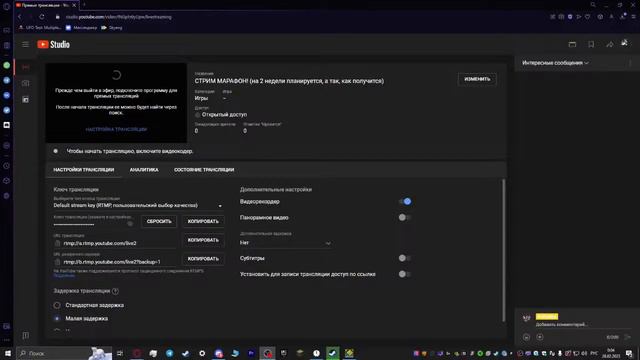Reload the page with the browser refresh icon
Image resolution: width=640 pixels, height=360 pixels.
click(x=42, y=17)
